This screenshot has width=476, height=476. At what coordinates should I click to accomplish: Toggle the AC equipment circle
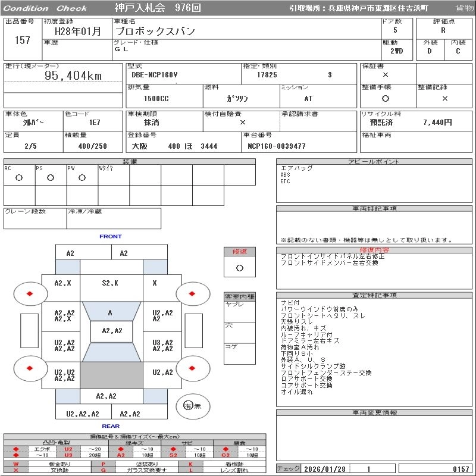pos(19,177)
